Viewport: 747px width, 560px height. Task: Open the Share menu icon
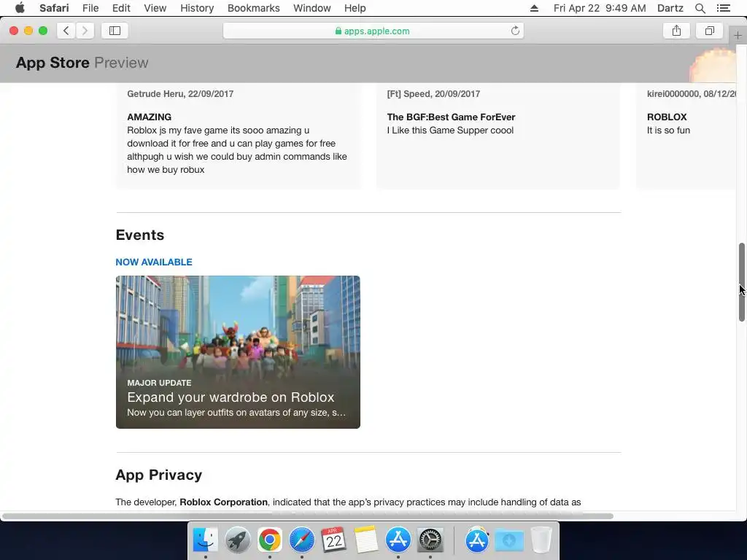[x=676, y=31]
